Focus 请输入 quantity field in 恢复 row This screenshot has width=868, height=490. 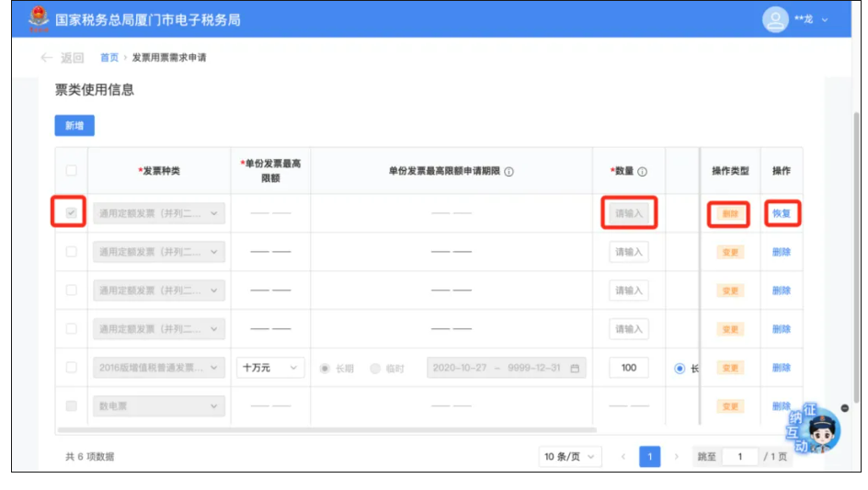coord(629,213)
